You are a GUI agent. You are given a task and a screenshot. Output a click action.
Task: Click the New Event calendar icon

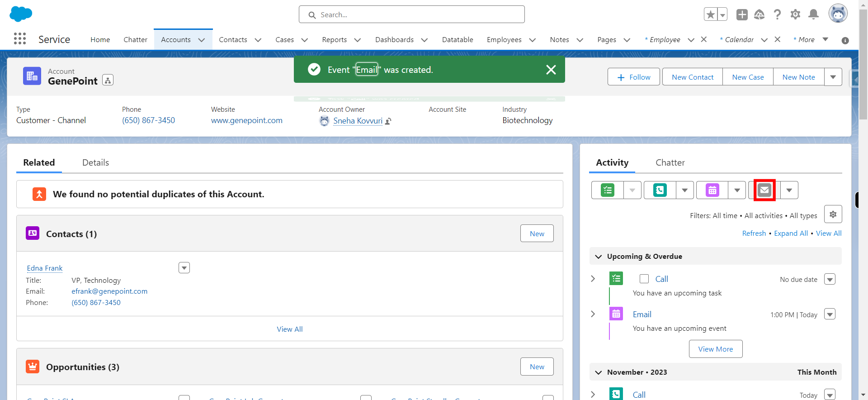point(712,190)
